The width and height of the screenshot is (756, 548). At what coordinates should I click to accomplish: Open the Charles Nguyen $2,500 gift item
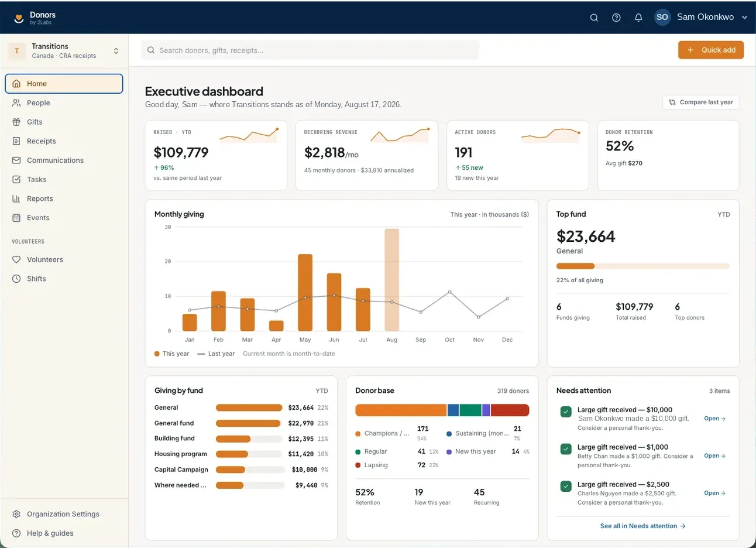(714, 494)
